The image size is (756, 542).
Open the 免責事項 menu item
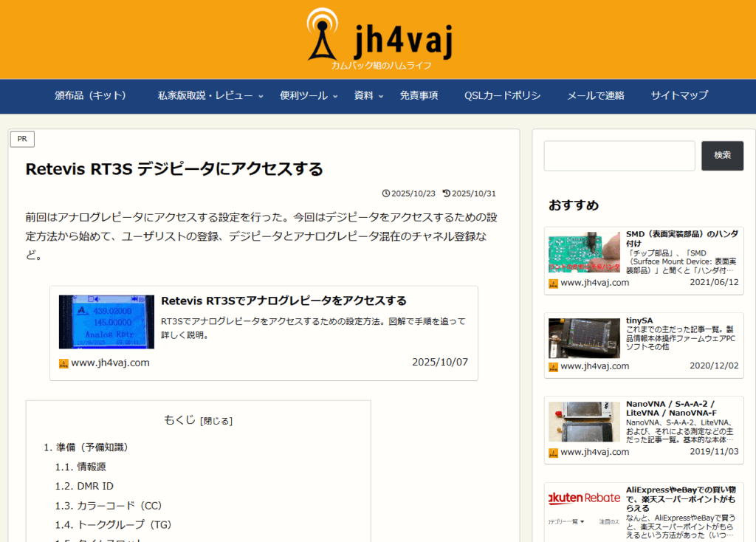pos(419,96)
